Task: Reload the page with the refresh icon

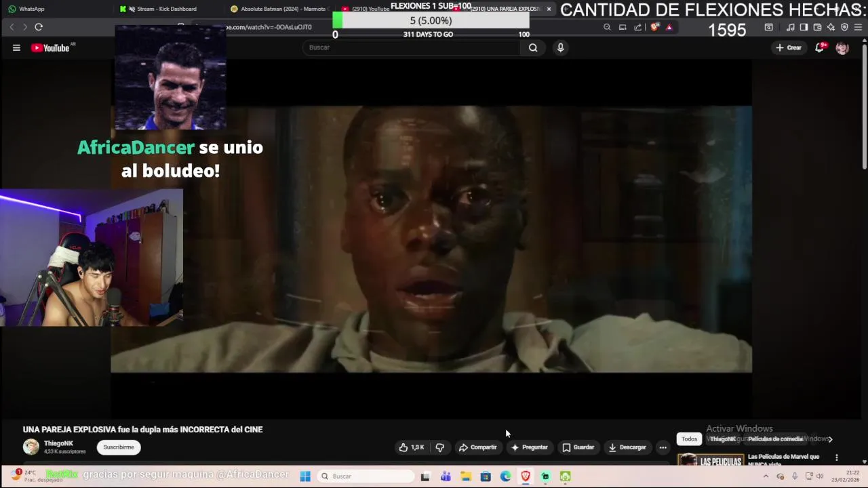Action: [39, 27]
